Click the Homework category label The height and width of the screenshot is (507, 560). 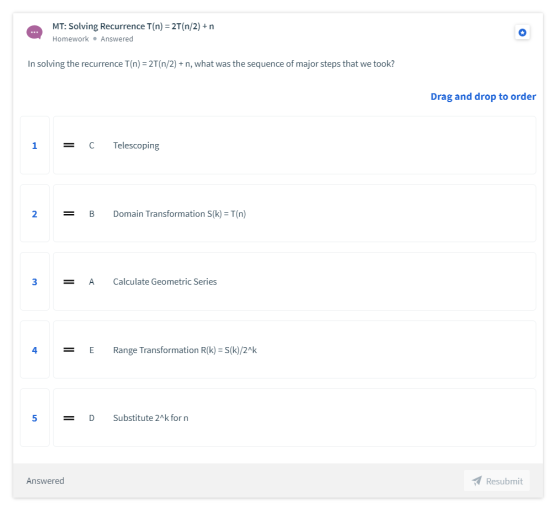click(70, 39)
